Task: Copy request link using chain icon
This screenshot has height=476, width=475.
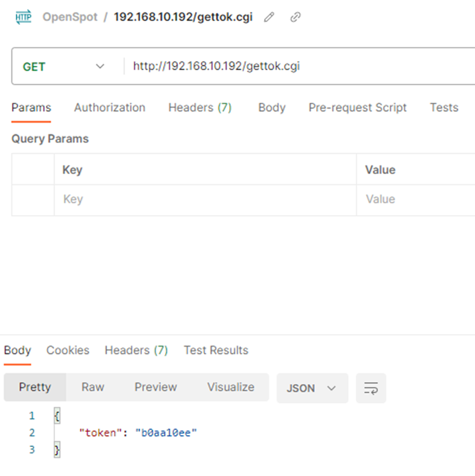Action: click(296, 17)
